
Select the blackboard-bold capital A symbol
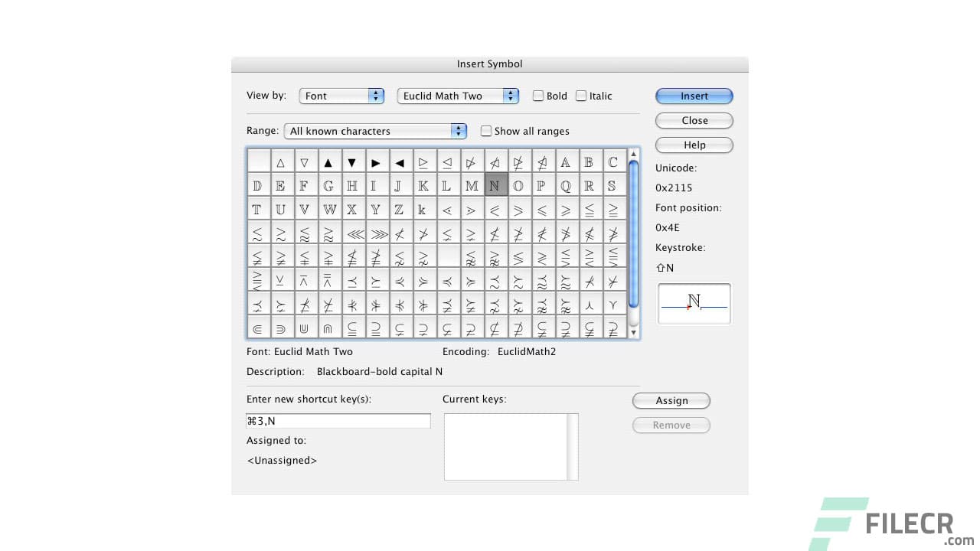567,161
